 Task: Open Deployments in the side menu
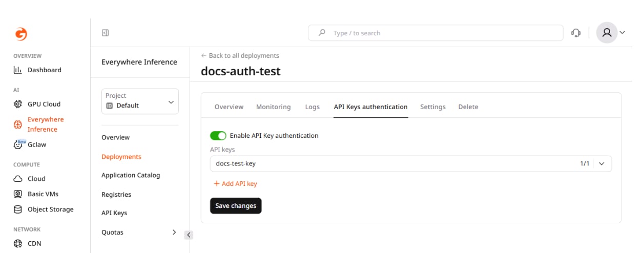121,157
